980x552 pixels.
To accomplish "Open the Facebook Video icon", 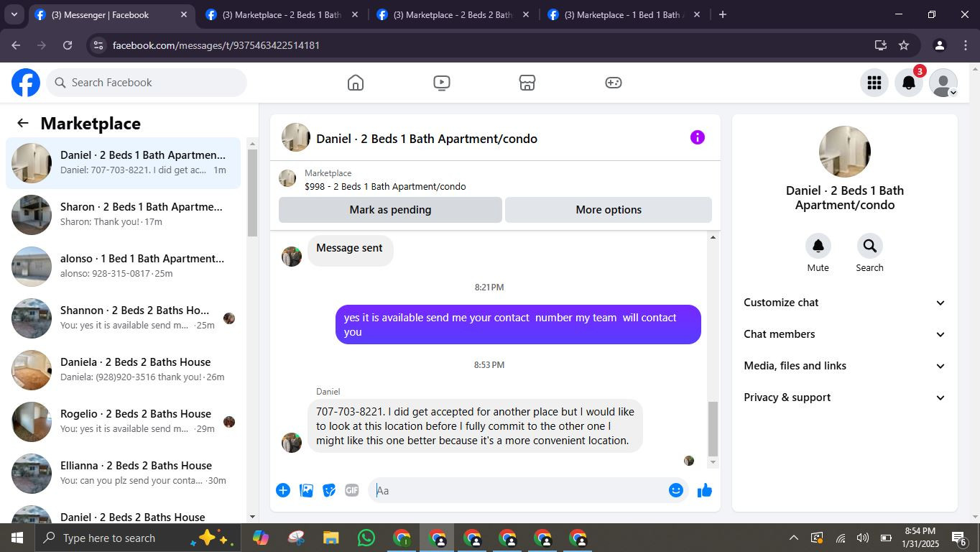I will point(442,83).
